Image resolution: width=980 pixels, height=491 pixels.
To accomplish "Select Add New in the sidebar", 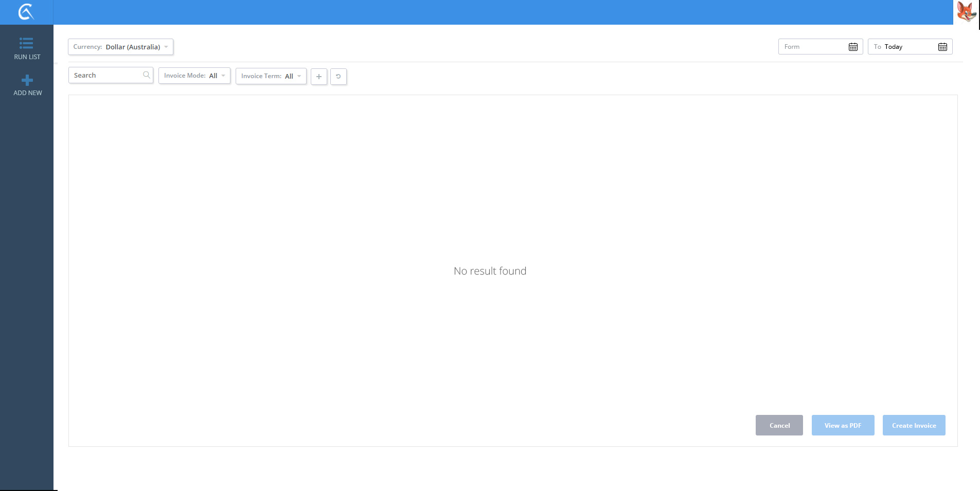I will point(27,85).
